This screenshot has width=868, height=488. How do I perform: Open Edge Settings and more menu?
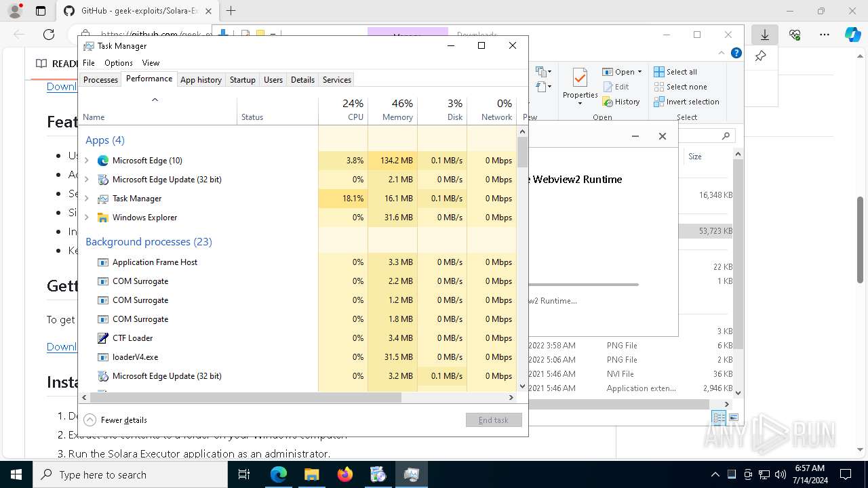click(x=825, y=35)
